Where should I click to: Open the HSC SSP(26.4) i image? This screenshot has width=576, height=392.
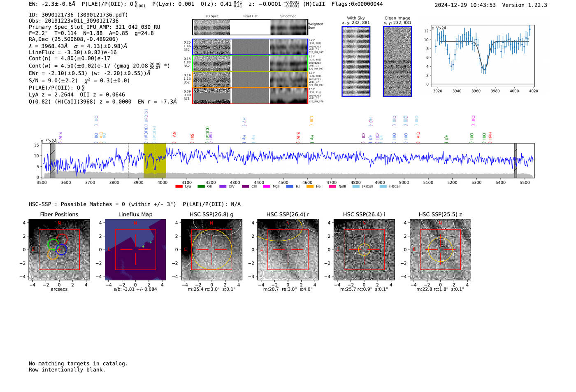coord(364,249)
